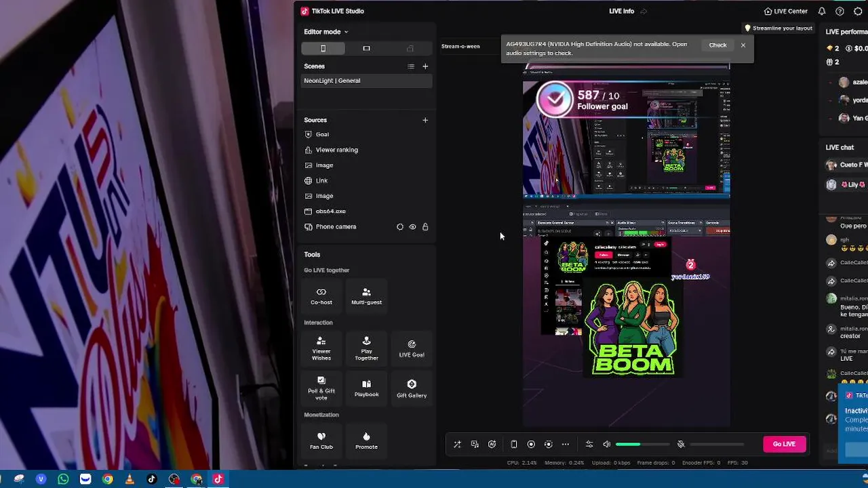Select landscape editor mode layout
Image resolution: width=868 pixels, height=488 pixels.
click(x=366, y=48)
